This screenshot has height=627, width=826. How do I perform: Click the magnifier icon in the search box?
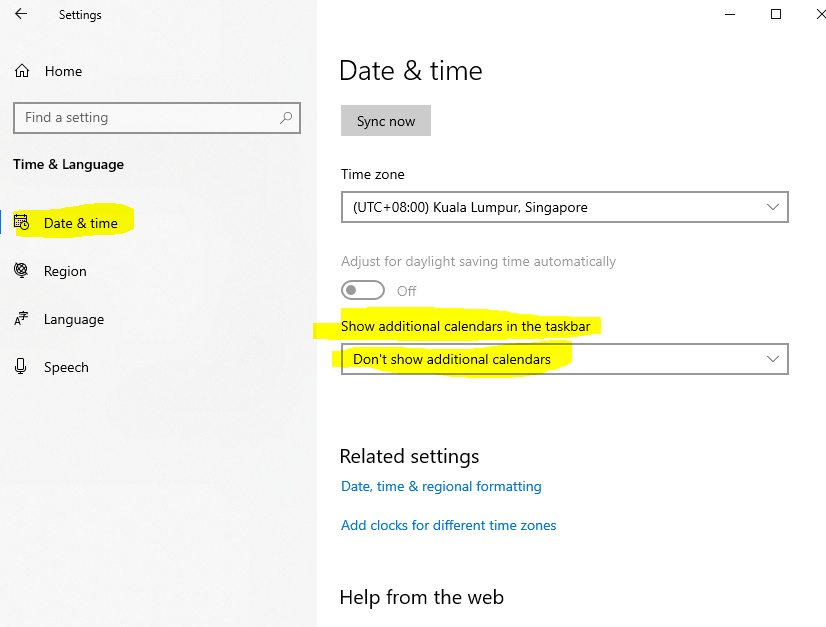pyautogui.click(x=286, y=118)
